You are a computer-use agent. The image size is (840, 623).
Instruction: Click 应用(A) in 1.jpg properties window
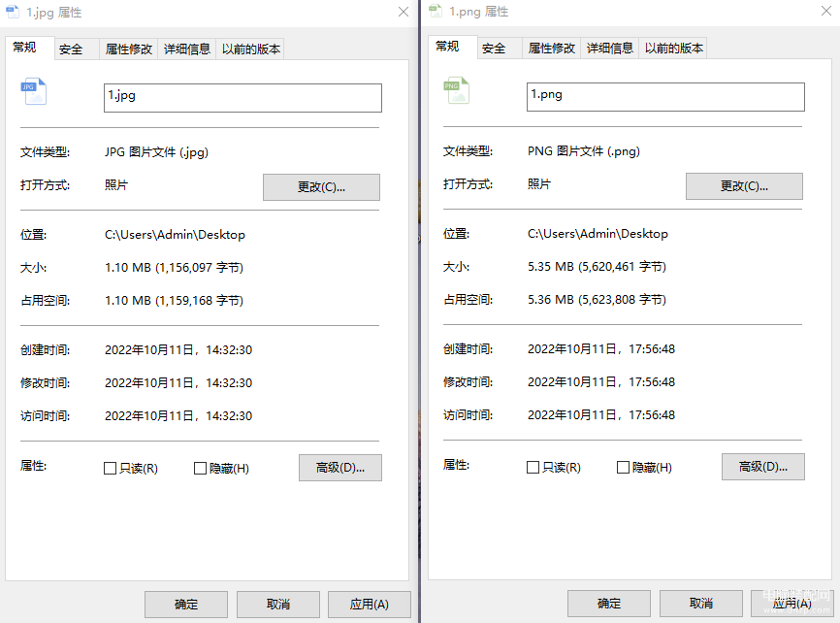(x=370, y=605)
